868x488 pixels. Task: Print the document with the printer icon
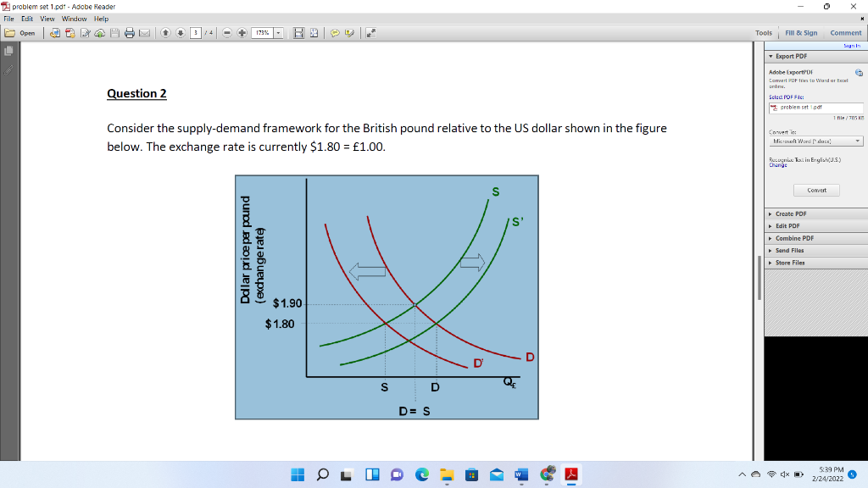pyautogui.click(x=130, y=33)
